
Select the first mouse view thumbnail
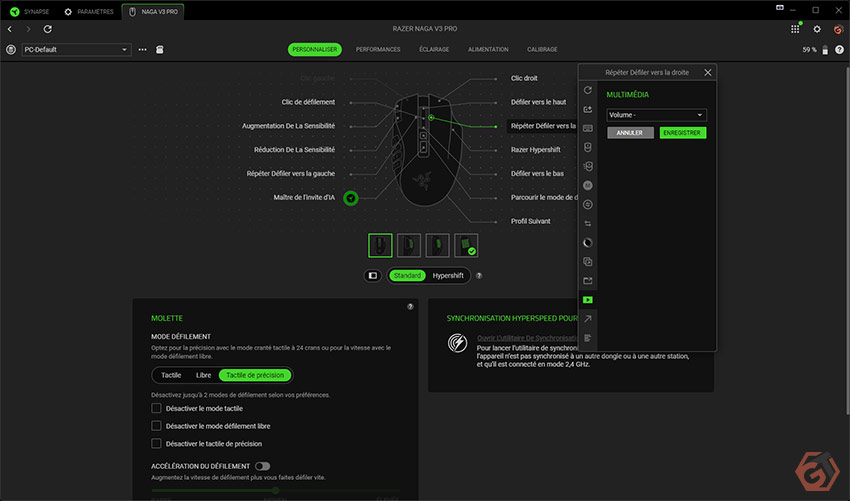[380, 246]
